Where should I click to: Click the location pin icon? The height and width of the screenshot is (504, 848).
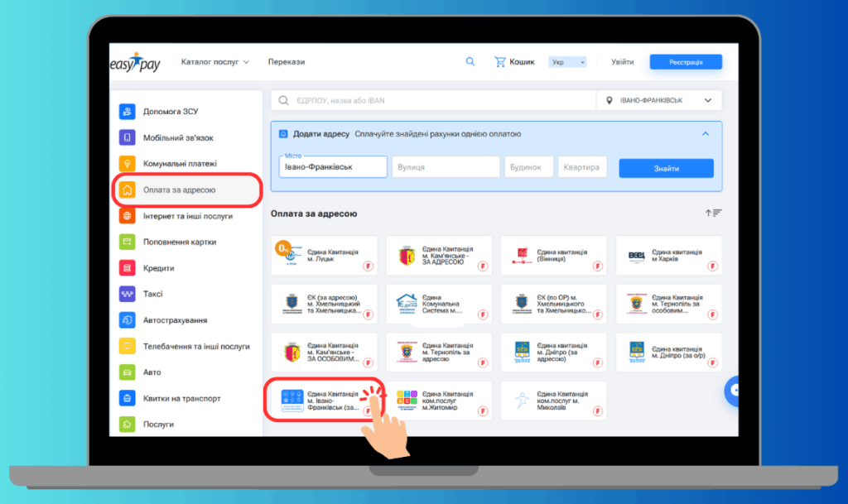[x=609, y=100]
